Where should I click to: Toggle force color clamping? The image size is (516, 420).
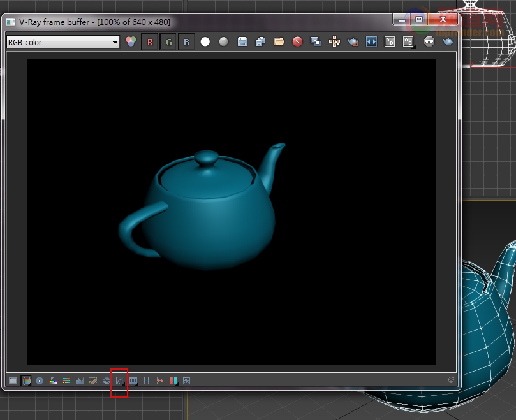(x=26, y=380)
